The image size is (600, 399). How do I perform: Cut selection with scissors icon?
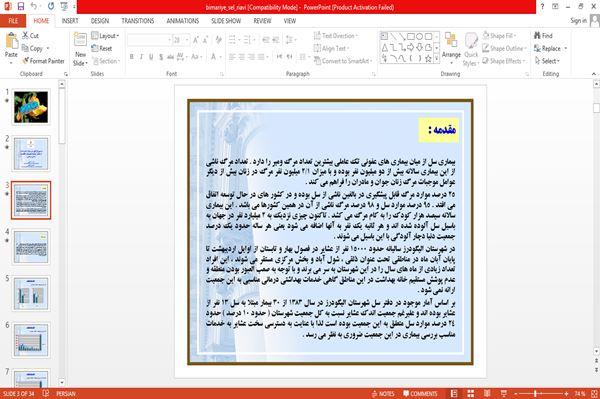click(x=30, y=36)
